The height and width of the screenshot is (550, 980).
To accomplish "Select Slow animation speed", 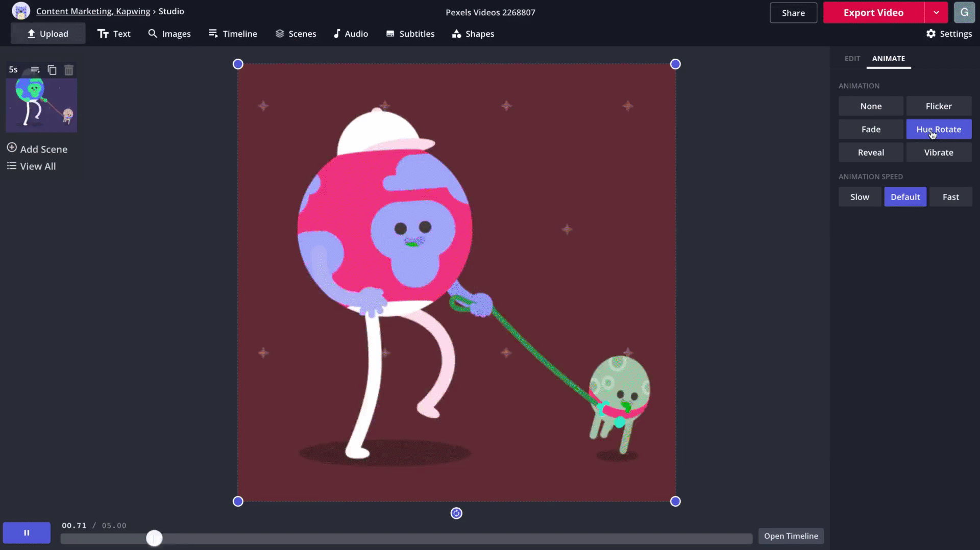I will [x=860, y=197].
